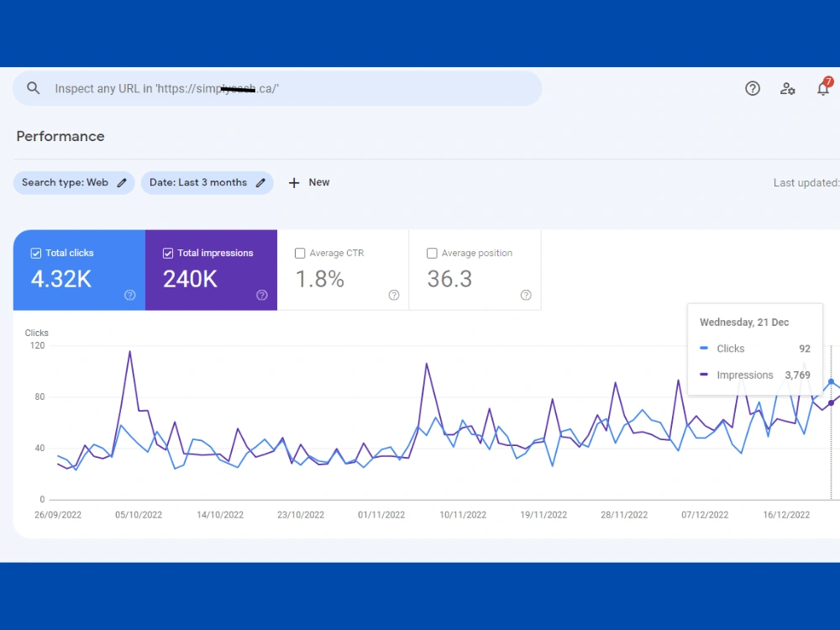Click the Clicks 92 tooltip row
The width and height of the screenshot is (840, 630).
click(755, 349)
